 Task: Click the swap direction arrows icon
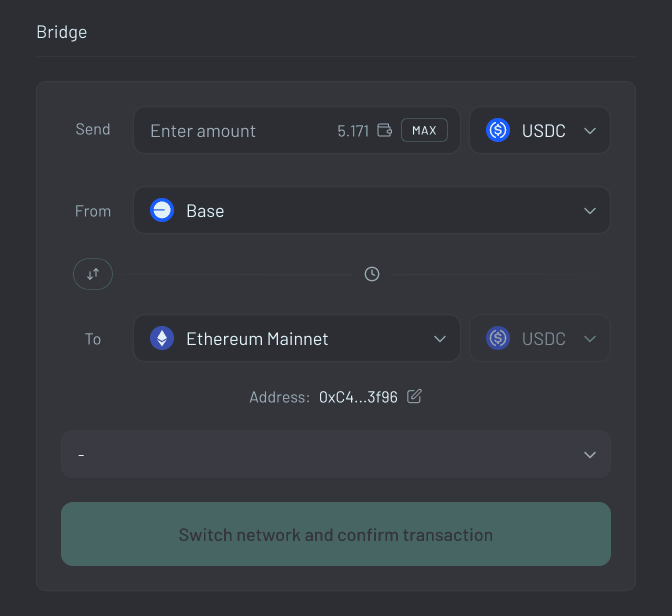92,274
